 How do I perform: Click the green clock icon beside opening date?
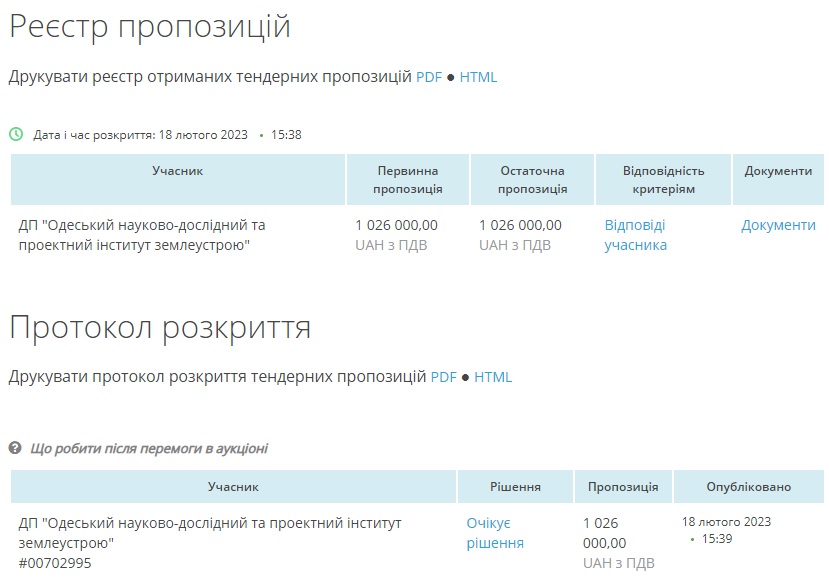[16, 134]
